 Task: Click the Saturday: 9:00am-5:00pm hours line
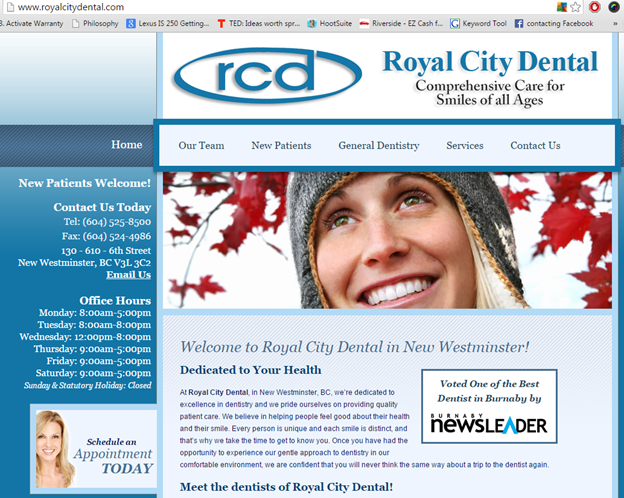[x=93, y=373]
